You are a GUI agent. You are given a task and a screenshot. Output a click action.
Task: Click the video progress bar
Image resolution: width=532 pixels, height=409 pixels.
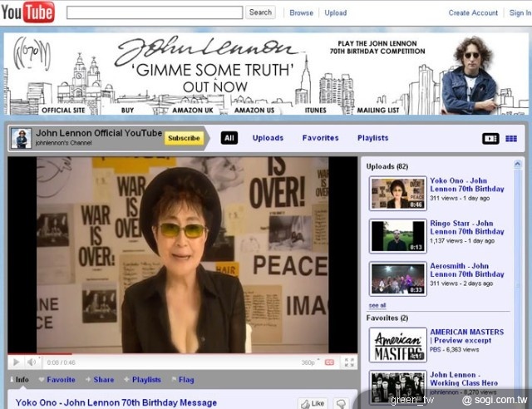tap(183, 354)
